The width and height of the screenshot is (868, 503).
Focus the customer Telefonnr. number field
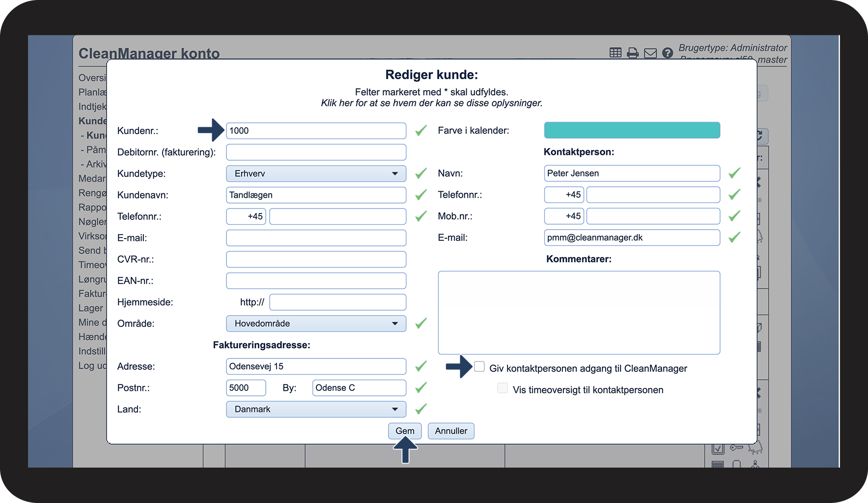pyautogui.click(x=337, y=216)
